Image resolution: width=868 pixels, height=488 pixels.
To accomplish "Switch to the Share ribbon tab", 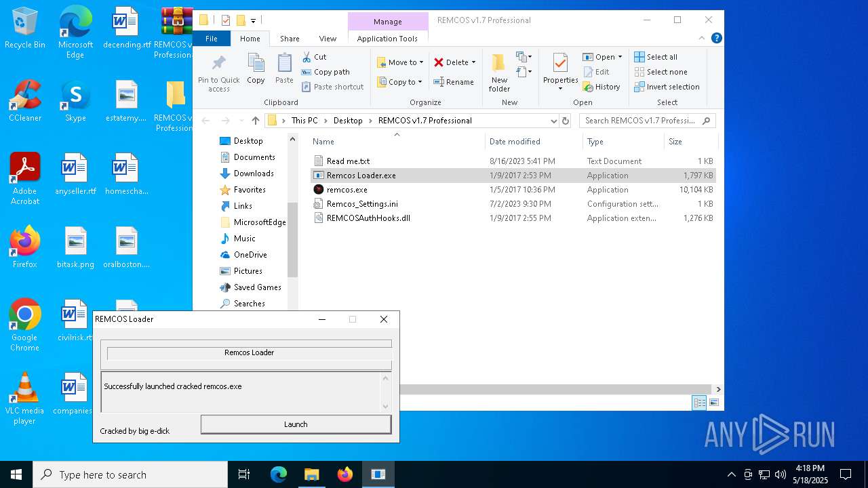I will click(290, 39).
